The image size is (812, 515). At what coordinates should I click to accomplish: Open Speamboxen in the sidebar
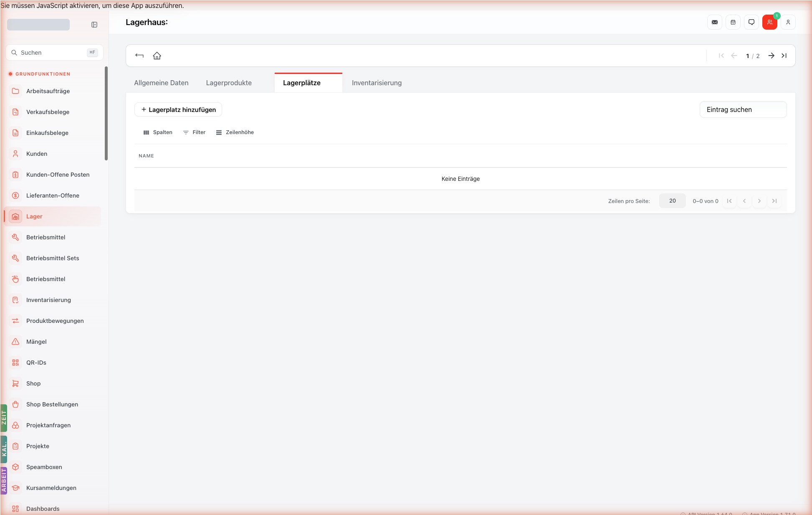53,467
